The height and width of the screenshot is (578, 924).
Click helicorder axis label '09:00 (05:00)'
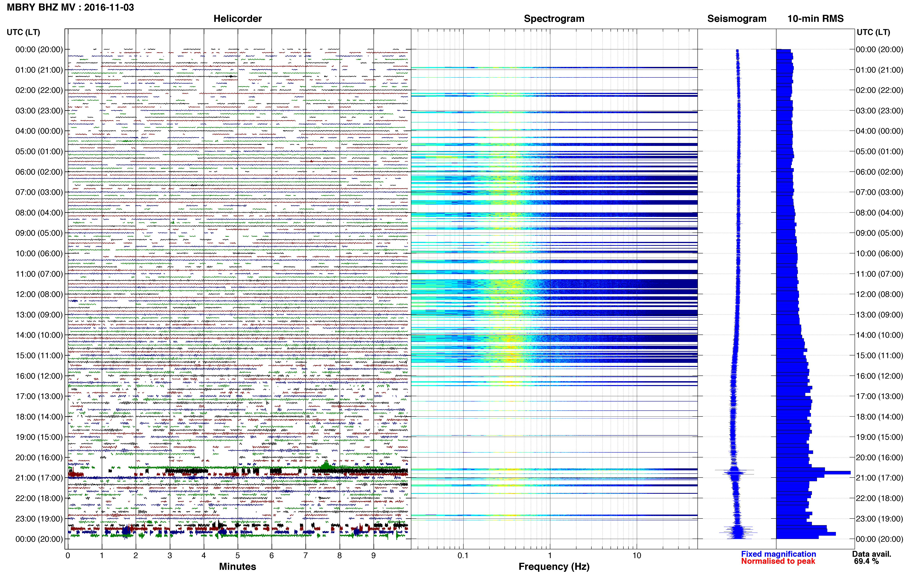coord(39,233)
